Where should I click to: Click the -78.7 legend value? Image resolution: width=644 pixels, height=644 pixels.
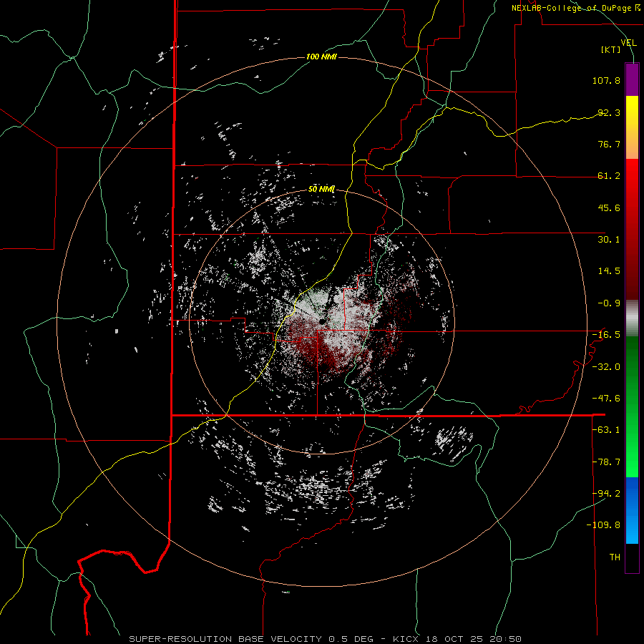tap(606, 462)
